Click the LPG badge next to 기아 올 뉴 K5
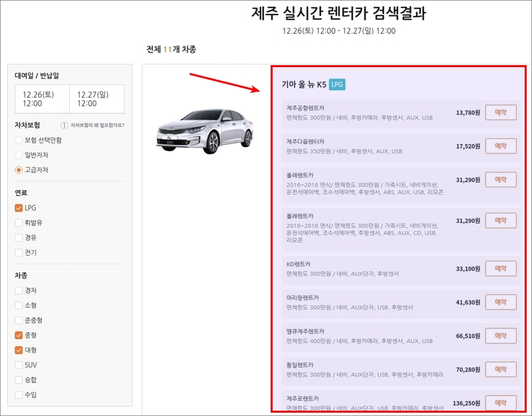 click(x=337, y=84)
